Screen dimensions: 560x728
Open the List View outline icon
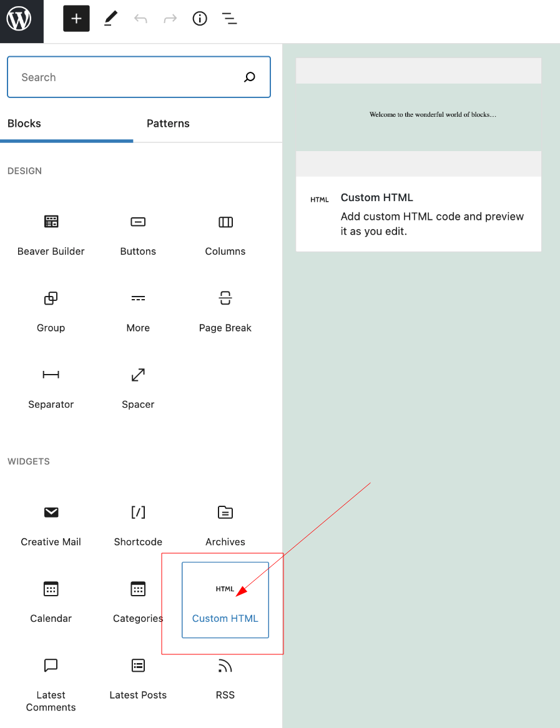click(x=230, y=19)
